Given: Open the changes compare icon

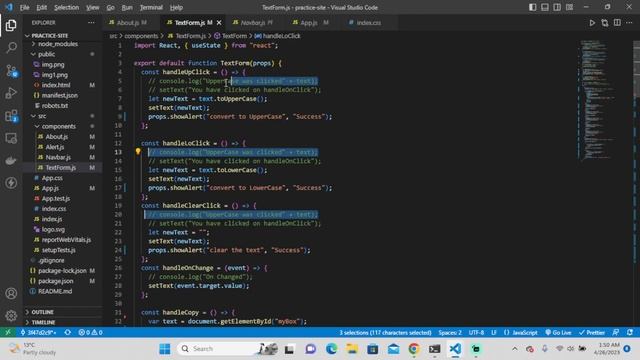Looking at the screenshot, I should pos(604,23).
